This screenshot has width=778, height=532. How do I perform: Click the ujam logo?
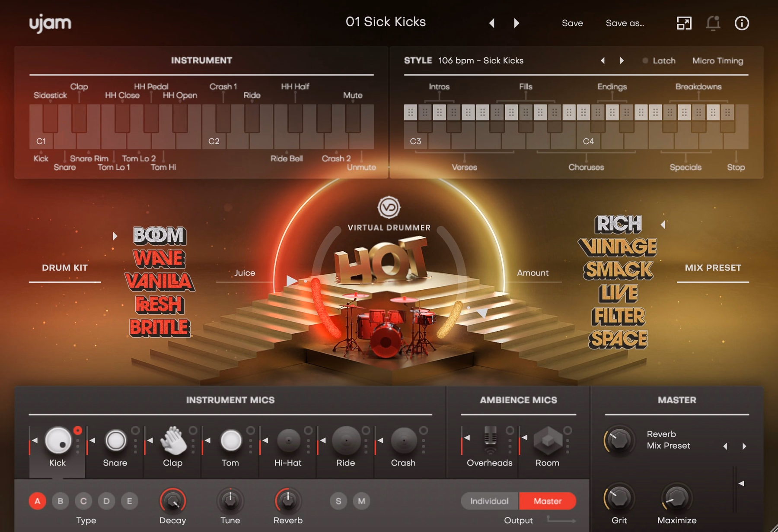pos(50,23)
